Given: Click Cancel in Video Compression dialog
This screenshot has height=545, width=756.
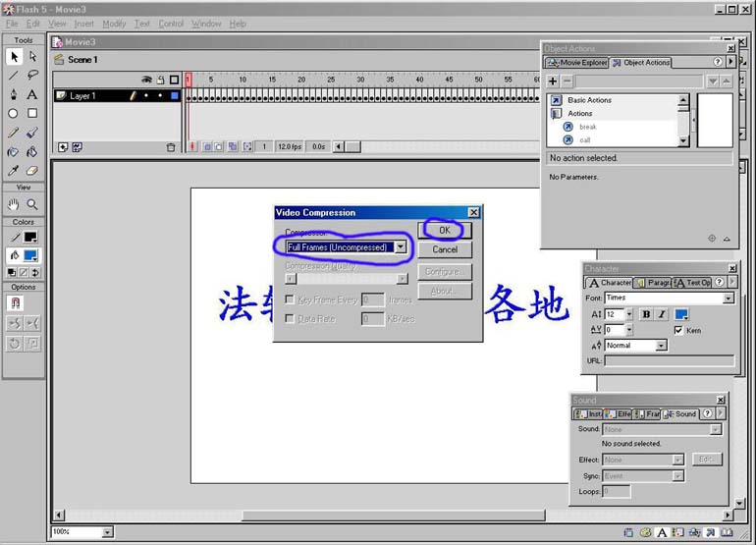Looking at the screenshot, I should tap(445, 249).
